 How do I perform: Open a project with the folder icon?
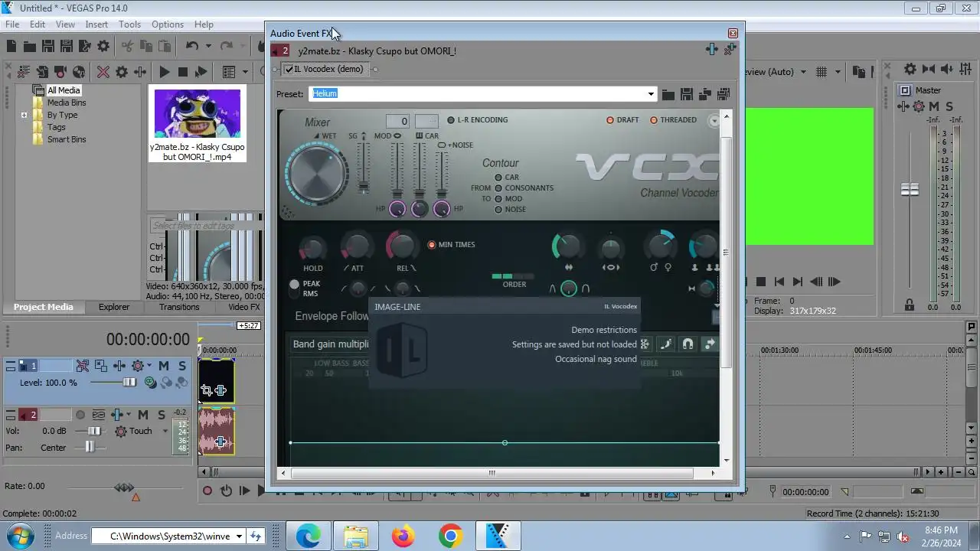pos(29,47)
